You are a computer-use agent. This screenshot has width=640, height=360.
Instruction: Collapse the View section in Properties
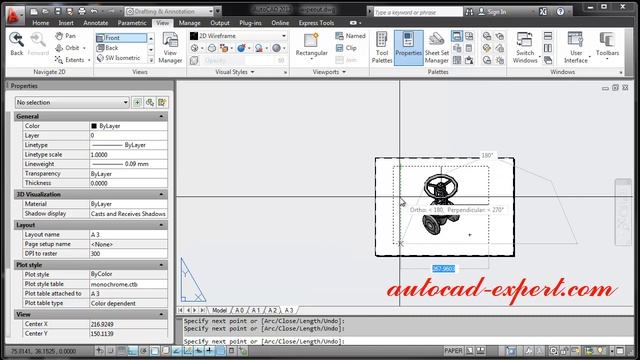click(x=161, y=314)
